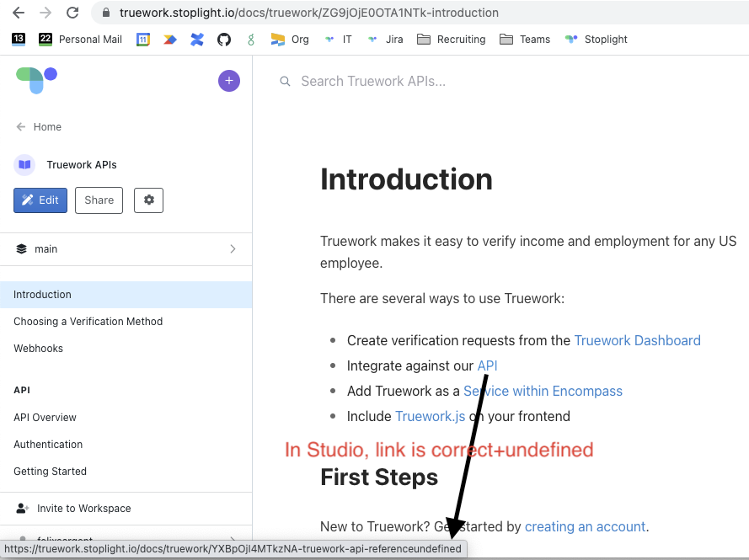Select Choosing a Verification Method in sidebar
Screen dimensions: 749x560
[88, 321]
